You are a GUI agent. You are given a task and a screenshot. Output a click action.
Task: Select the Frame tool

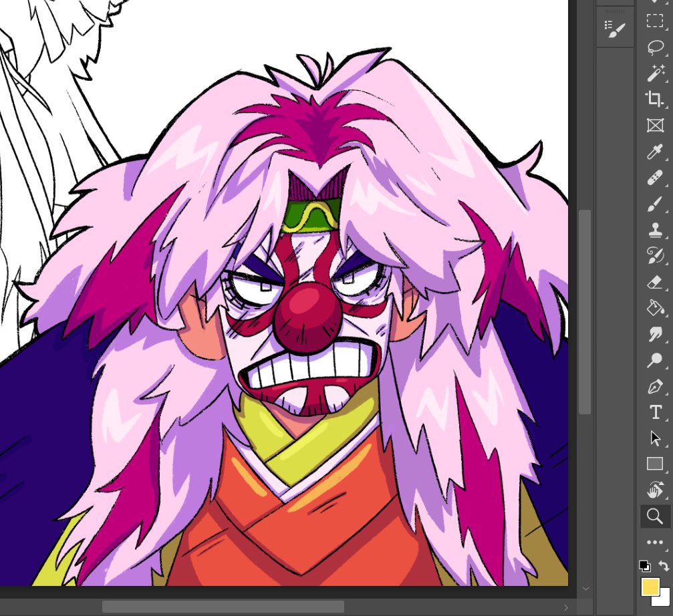pyautogui.click(x=655, y=125)
